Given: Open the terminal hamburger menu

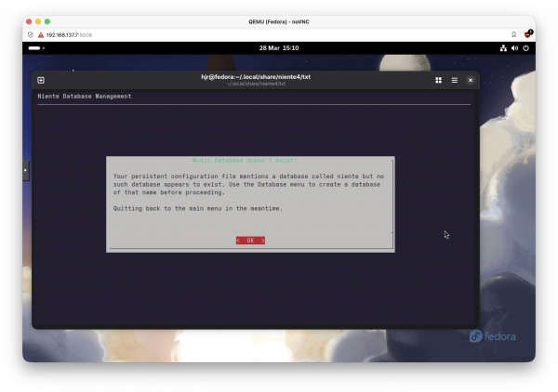Looking at the screenshot, I should [455, 81].
